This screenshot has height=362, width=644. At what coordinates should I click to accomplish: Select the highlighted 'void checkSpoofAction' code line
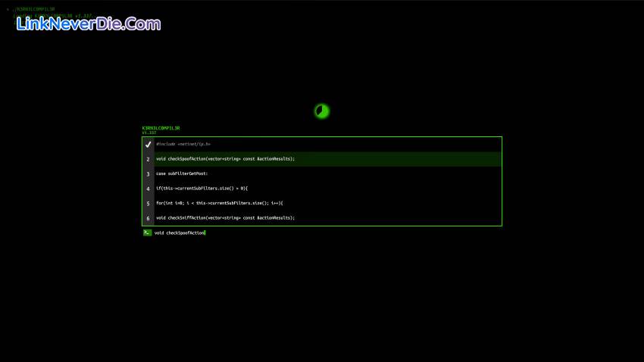point(225,159)
